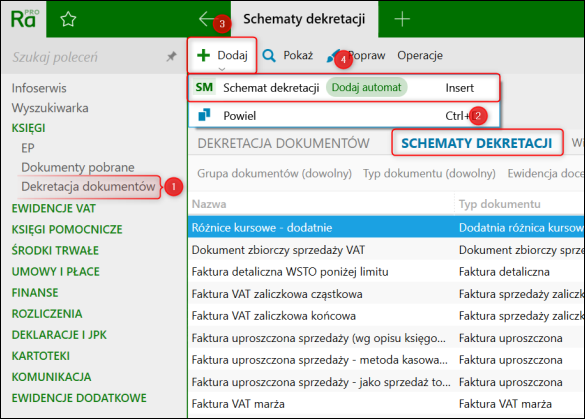Click the Szukaj poleceń search field

86,57
